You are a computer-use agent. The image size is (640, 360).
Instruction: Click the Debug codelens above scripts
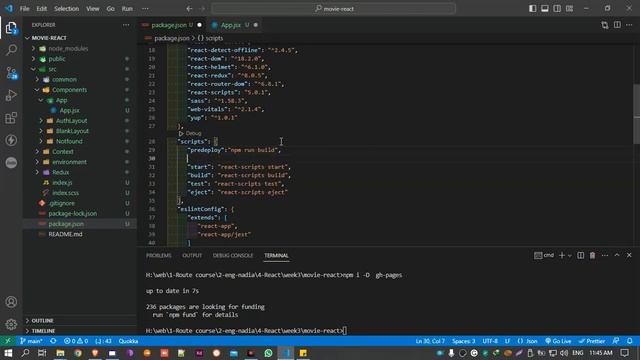point(190,133)
